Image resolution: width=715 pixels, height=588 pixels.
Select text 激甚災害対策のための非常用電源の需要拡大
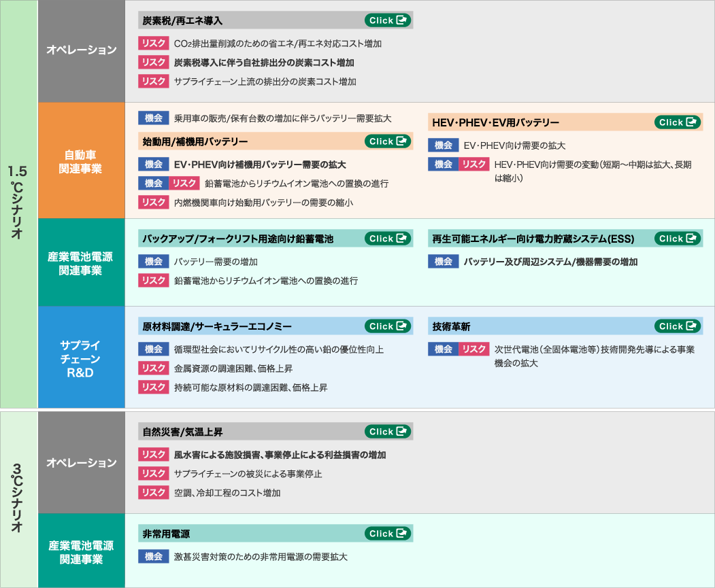(x=261, y=557)
